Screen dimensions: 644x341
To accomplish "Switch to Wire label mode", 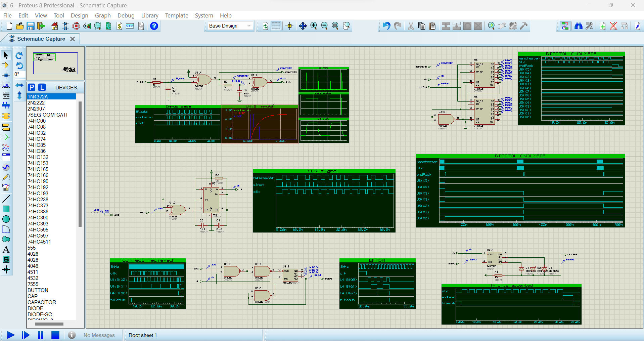I will pos(6,85).
